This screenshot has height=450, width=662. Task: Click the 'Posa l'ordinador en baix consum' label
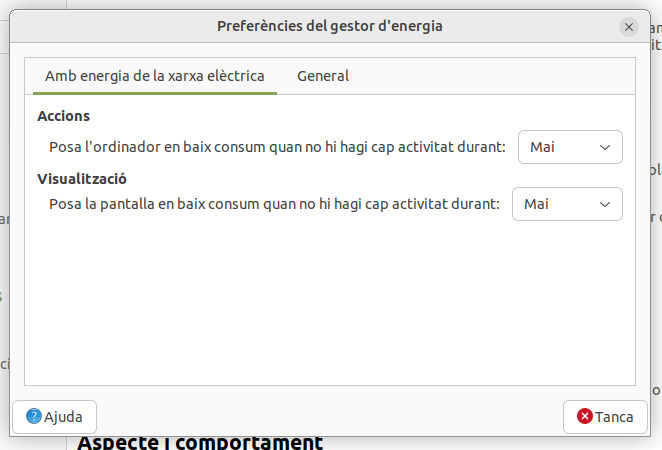(x=277, y=147)
